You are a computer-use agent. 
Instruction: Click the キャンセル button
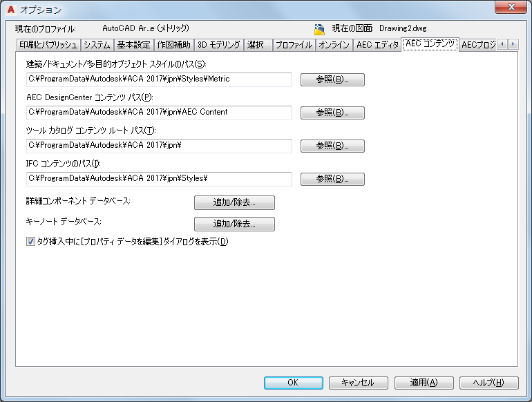click(x=359, y=383)
